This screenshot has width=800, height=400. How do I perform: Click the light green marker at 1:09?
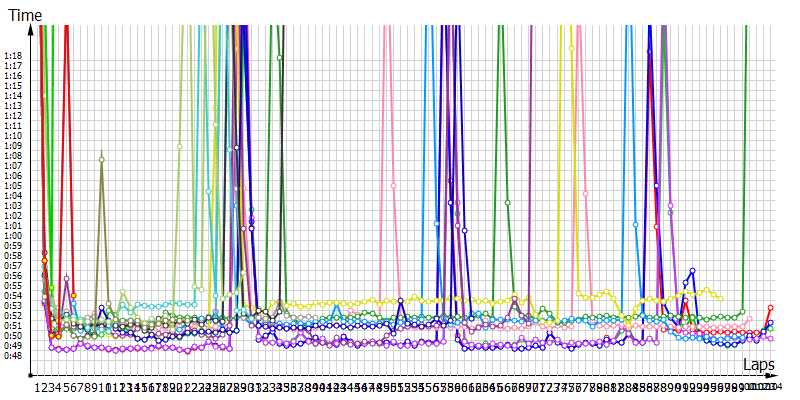click(179, 146)
